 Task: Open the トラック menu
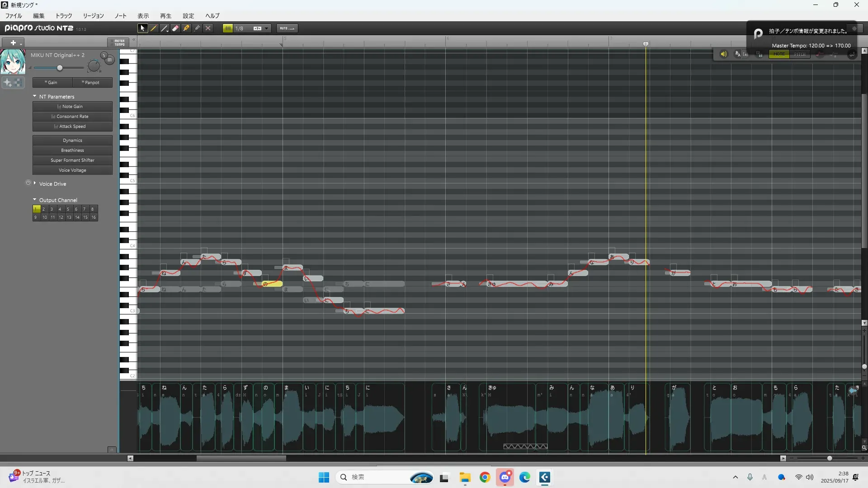tap(64, 16)
